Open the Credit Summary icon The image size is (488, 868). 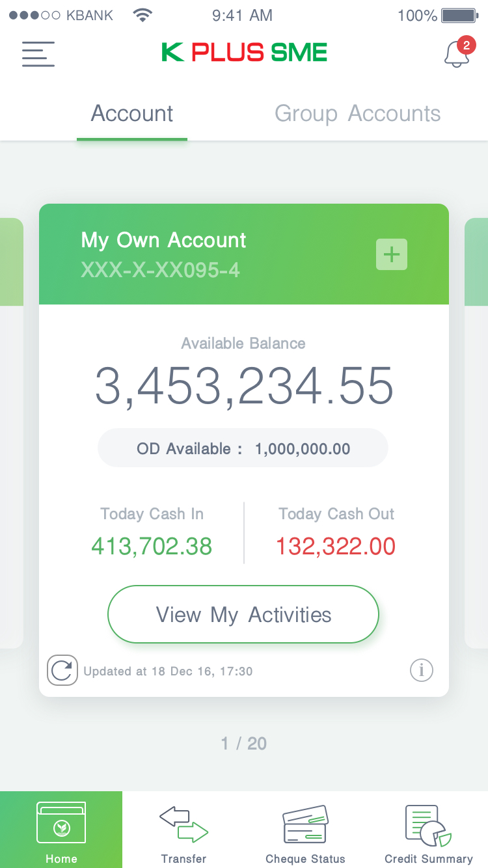pos(427,824)
